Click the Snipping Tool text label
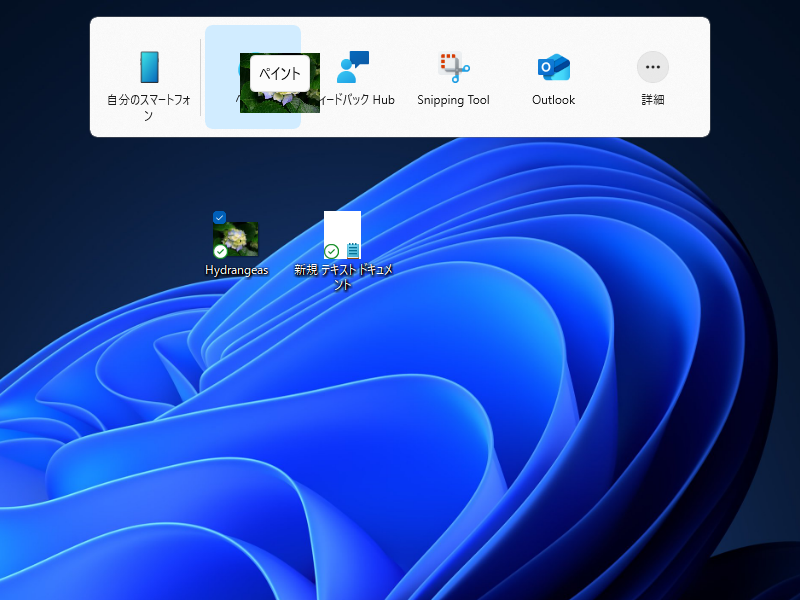 coord(453,99)
